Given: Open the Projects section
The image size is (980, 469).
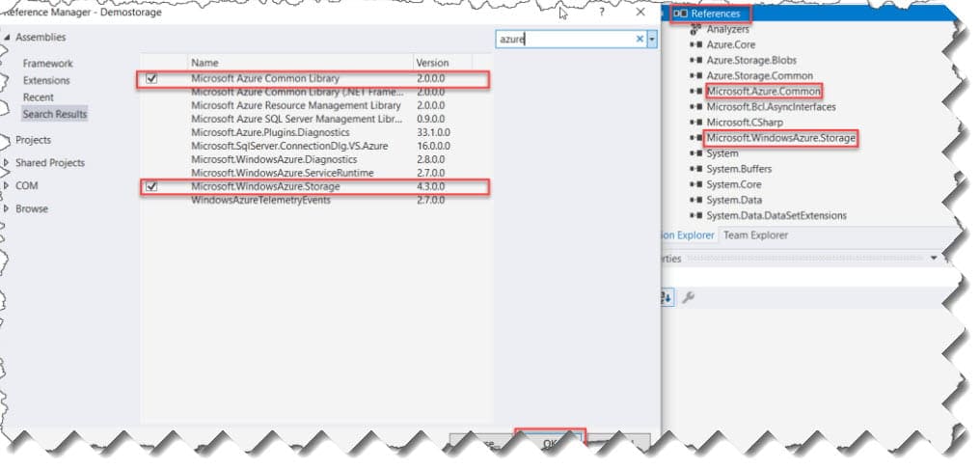Looking at the screenshot, I should point(33,140).
